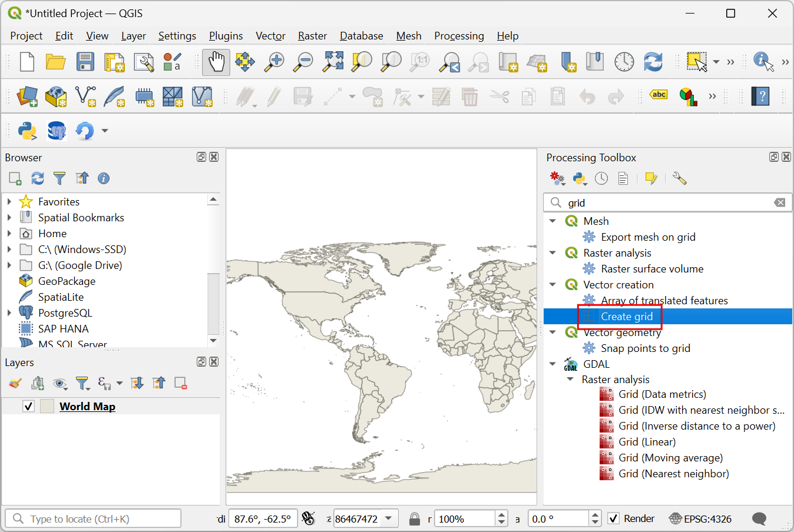Click the Save Project icon
The height and width of the screenshot is (532, 794).
point(85,62)
